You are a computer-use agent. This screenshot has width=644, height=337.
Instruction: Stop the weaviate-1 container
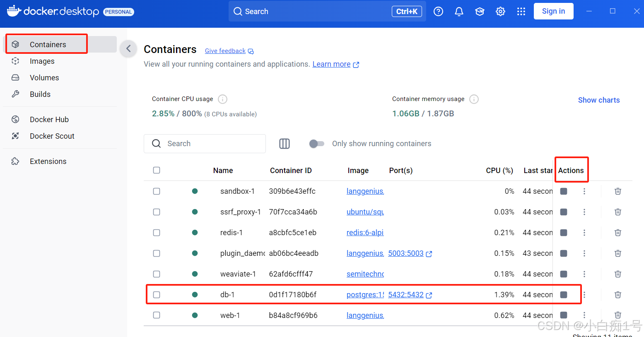(x=564, y=274)
